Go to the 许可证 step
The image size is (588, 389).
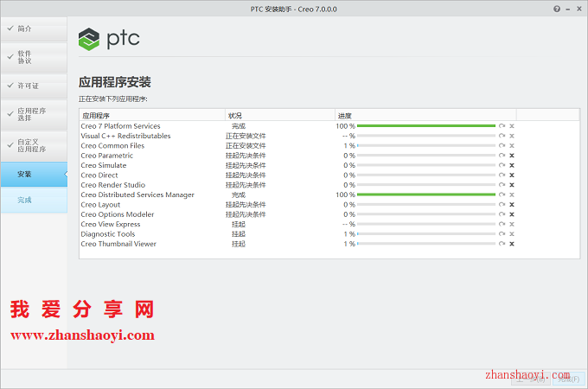tap(34, 86)
